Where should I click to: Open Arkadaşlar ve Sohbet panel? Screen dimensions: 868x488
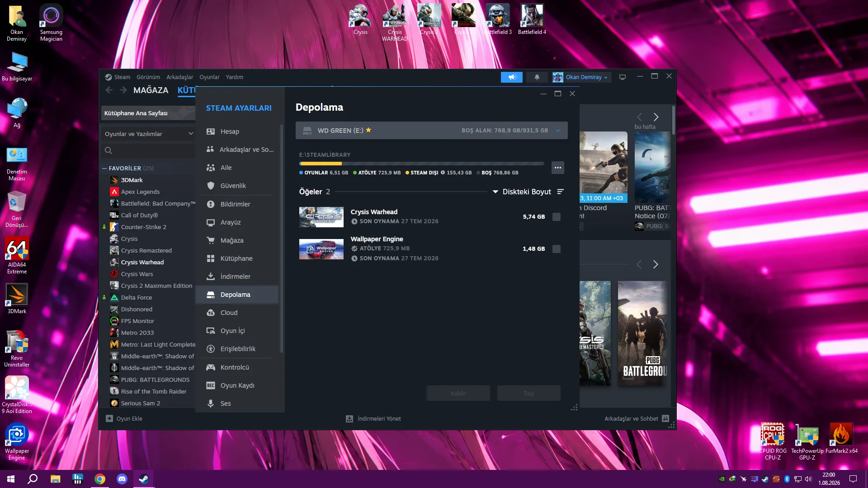(x=637, y=419)
